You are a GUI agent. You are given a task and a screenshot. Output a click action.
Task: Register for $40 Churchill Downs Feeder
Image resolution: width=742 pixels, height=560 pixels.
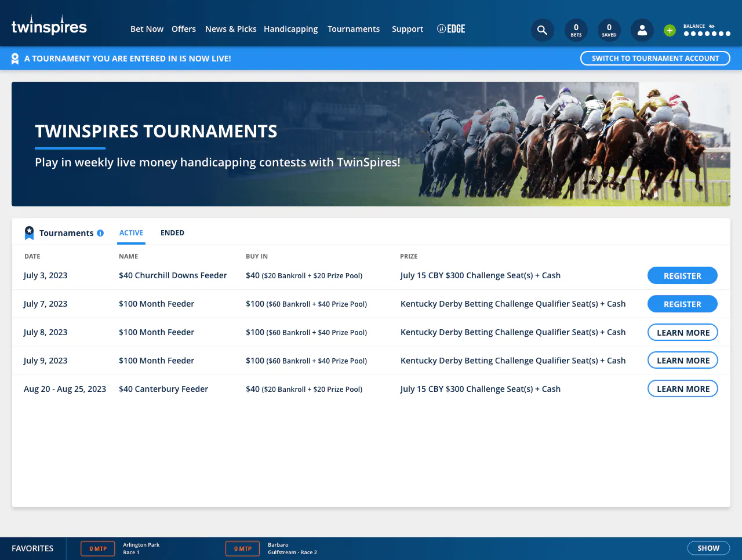click(x=682, y=276)
